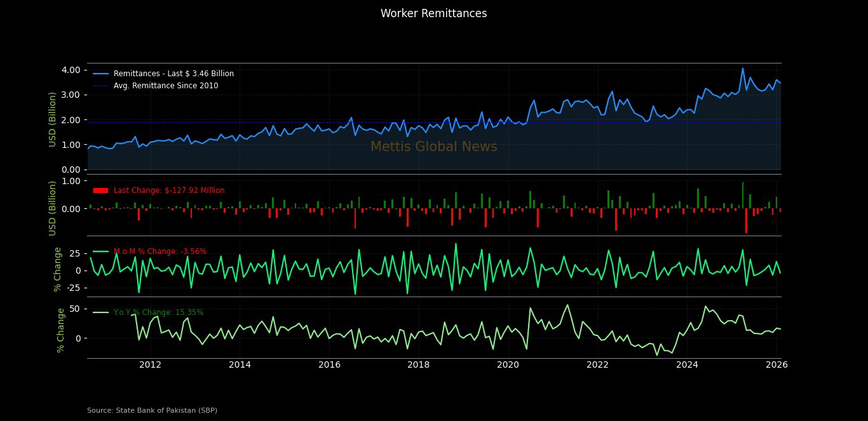Click the State Bank of Pakistan source note

(152, 411)
